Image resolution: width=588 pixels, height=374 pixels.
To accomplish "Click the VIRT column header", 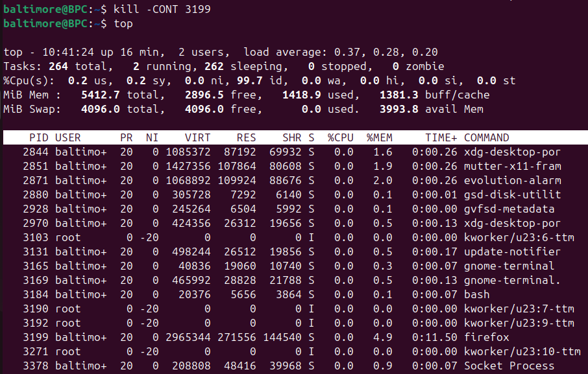I will [198, 138].
